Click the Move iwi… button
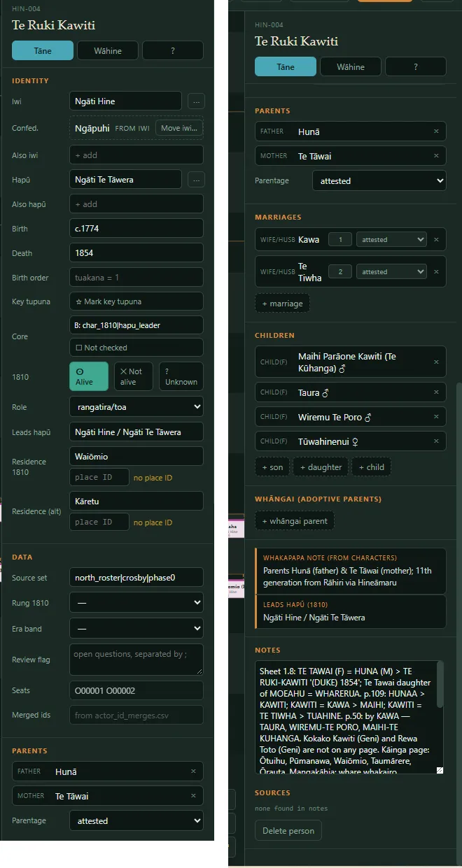 179,128
